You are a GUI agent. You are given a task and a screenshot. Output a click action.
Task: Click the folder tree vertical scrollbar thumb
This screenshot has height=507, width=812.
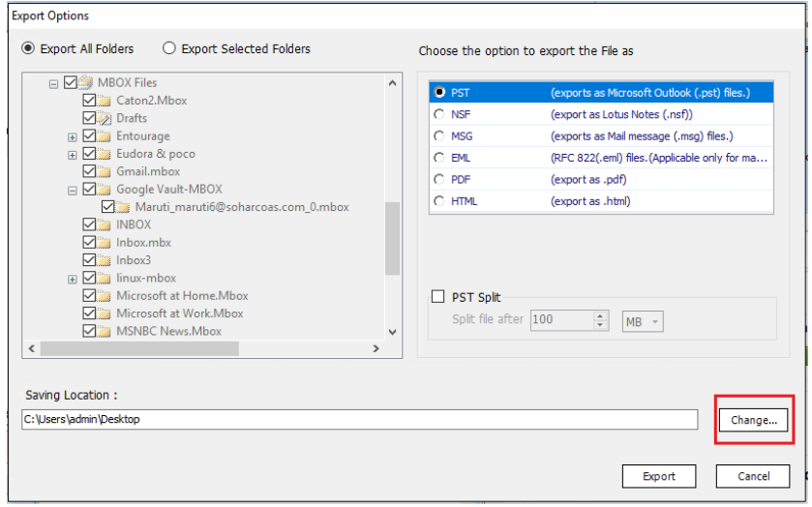coord(392,237)
